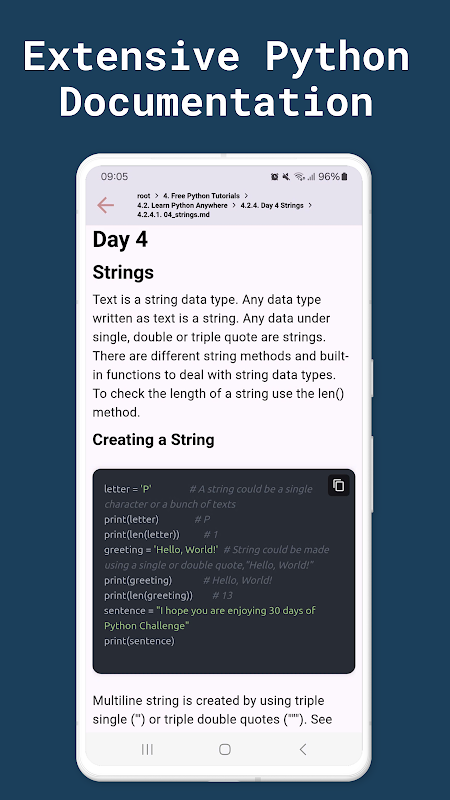The image size is (450, 800).
Task: Tap the 'Day 4' heading
Action: [120, 239]
